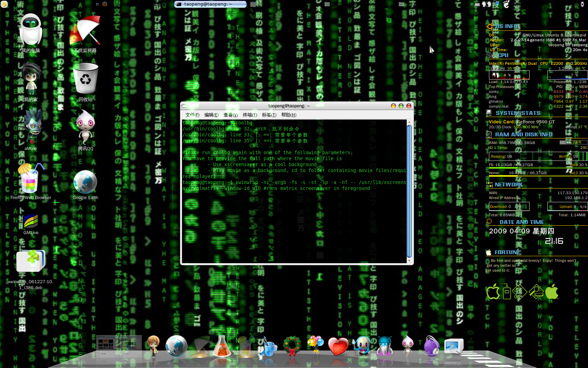The image size is (588, 368).
Task: Click the terminal vertical scrollbar thumb
Action: coord(409,191)
